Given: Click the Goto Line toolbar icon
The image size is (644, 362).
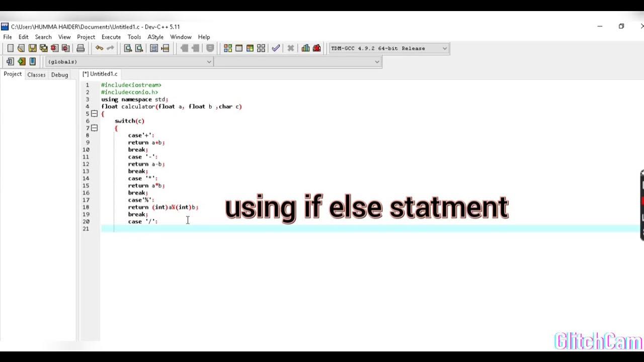Looking at the screenshot, I should click(165, 48).
